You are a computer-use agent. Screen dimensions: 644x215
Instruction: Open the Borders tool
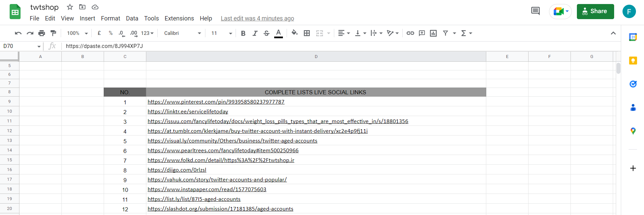pyautogui.click(x=307, y=33)
